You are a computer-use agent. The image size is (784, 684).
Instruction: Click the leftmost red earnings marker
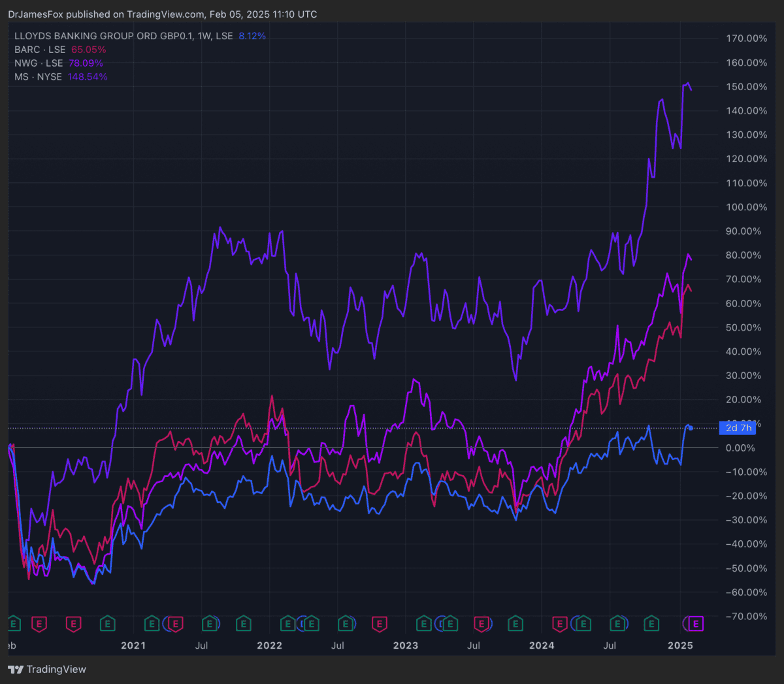click(x=39, y=624)
